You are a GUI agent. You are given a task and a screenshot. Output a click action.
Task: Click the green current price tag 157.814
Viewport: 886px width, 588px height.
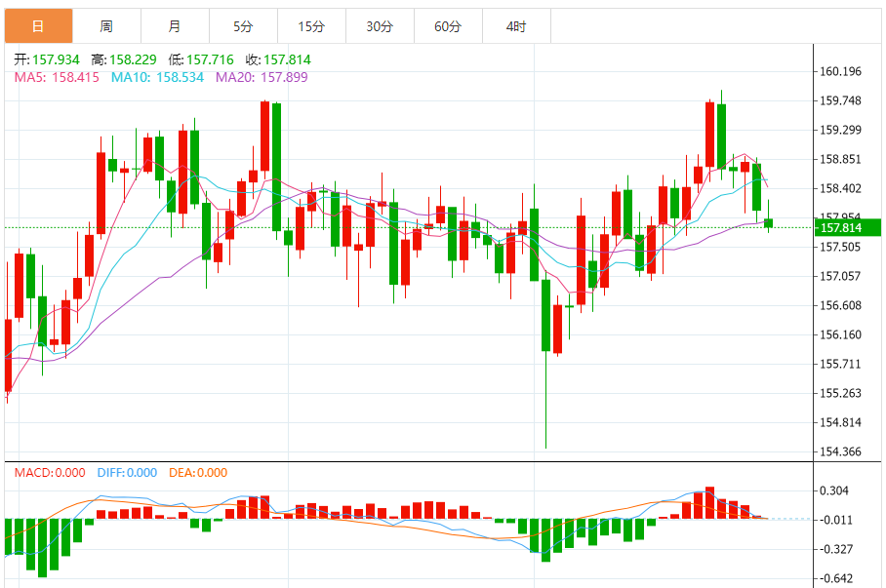click(x=848, y=227)
